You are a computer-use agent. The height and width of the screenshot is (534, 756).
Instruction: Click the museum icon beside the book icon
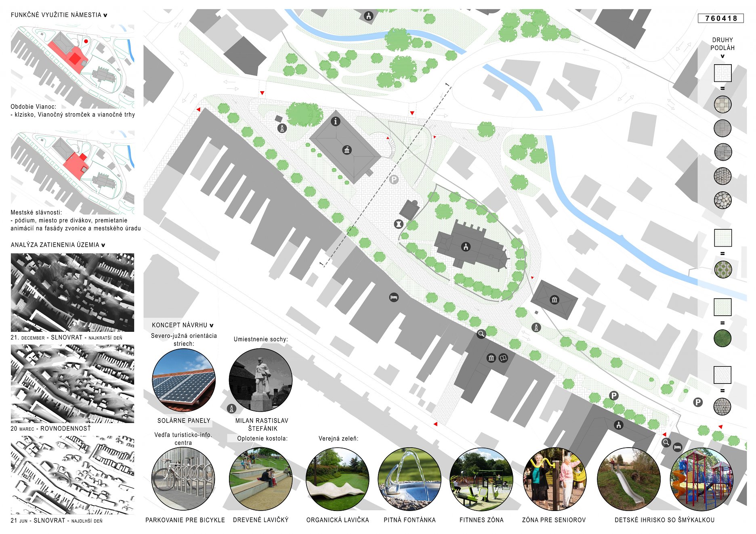click(x=491, y=358)
